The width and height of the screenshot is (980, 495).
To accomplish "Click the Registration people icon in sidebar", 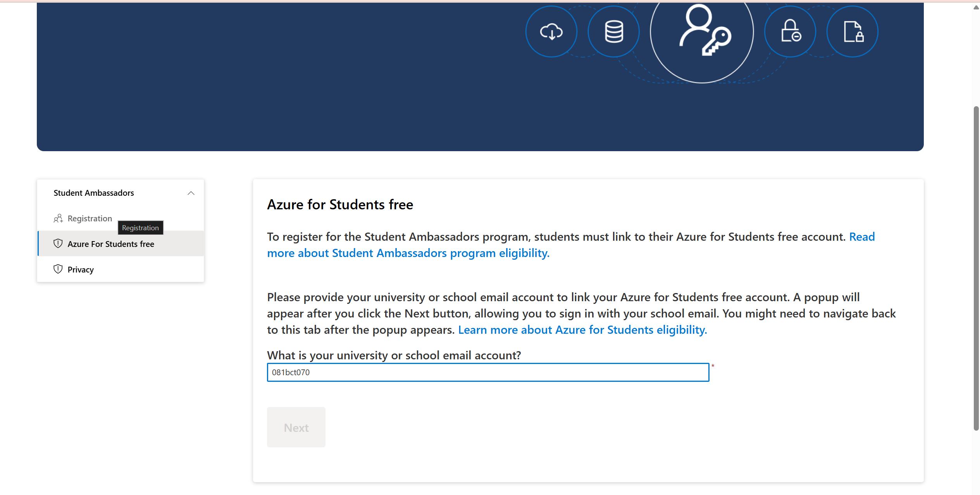I will click(x=58, y=219).
